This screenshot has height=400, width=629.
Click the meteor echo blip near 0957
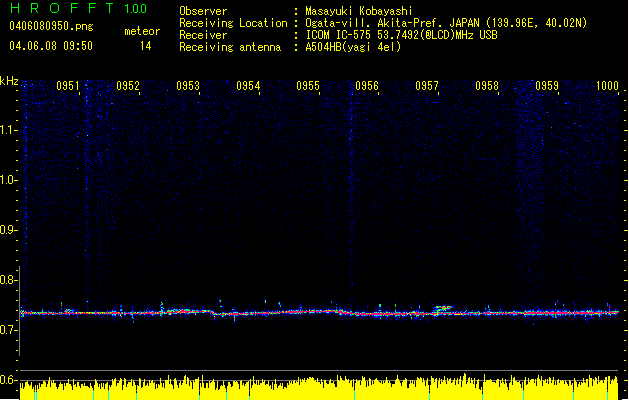444,308
